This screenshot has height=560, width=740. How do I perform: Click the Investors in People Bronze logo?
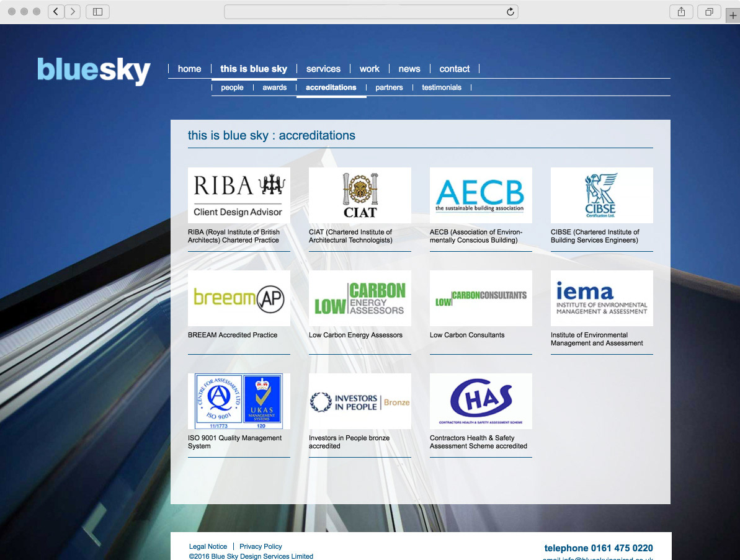[360, 401]
